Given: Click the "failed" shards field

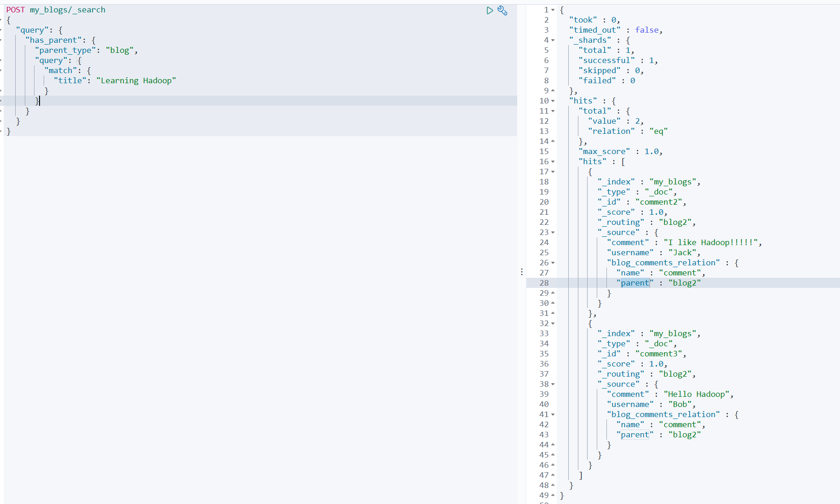Looking at the screenshot, I should point(597,80).
